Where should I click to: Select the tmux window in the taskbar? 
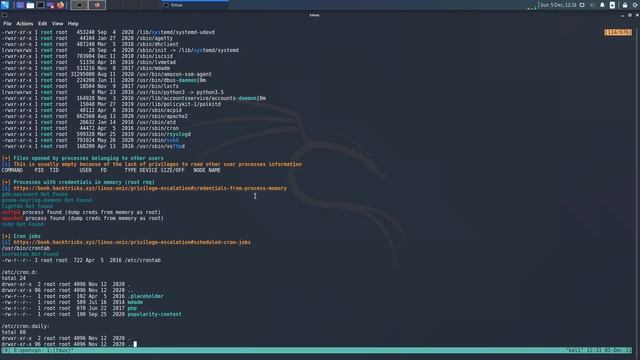tap(195, 5)
